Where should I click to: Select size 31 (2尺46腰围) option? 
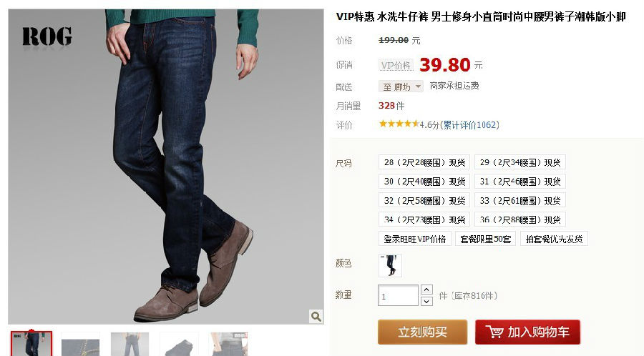(520, 182)
